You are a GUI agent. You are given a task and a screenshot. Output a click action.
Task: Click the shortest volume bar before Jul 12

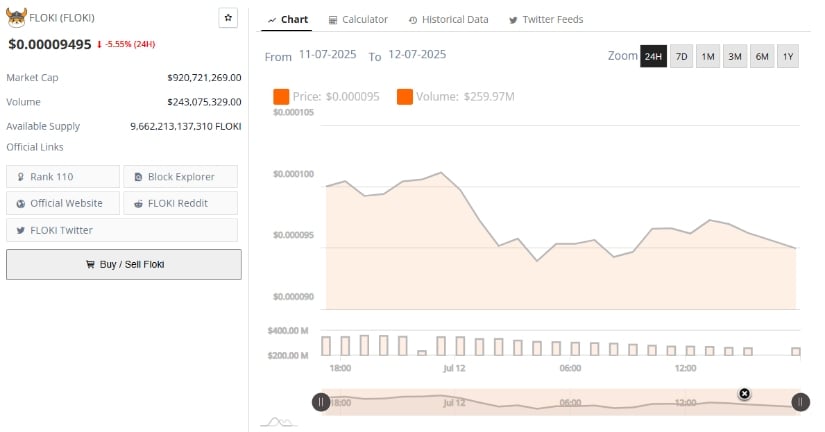pyautogui.click(x=422, y=353)
